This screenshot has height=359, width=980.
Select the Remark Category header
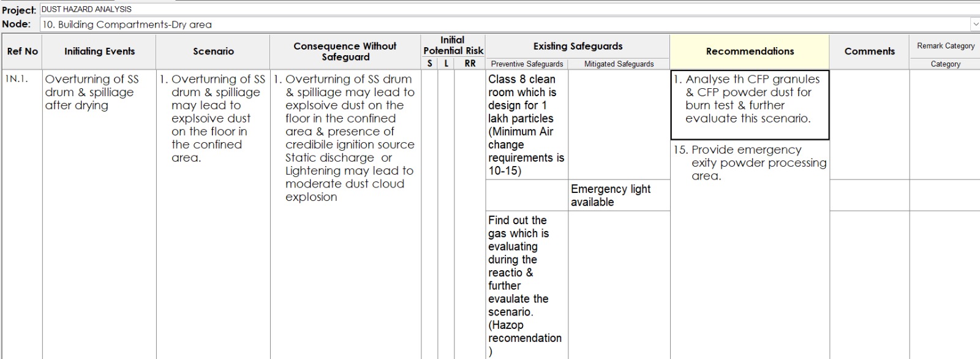tap(945, 46)
